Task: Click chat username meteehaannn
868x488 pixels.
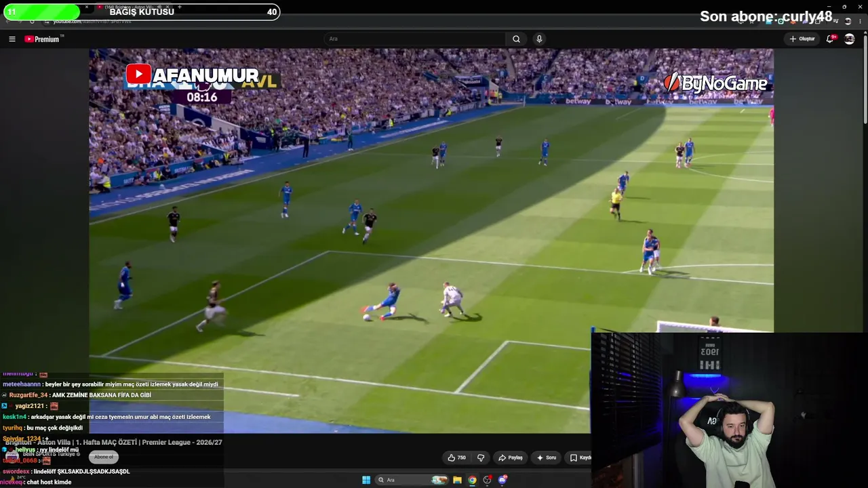Action: point(22,384)
